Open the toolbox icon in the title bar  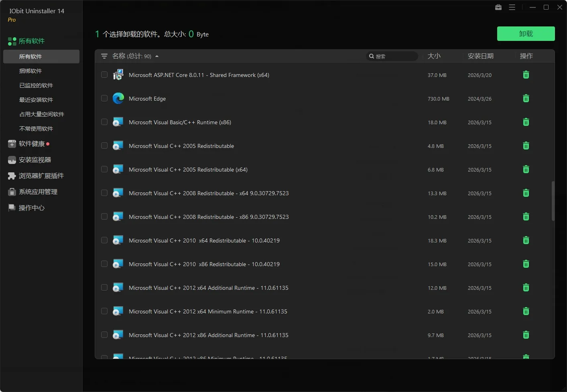[498, 7]
